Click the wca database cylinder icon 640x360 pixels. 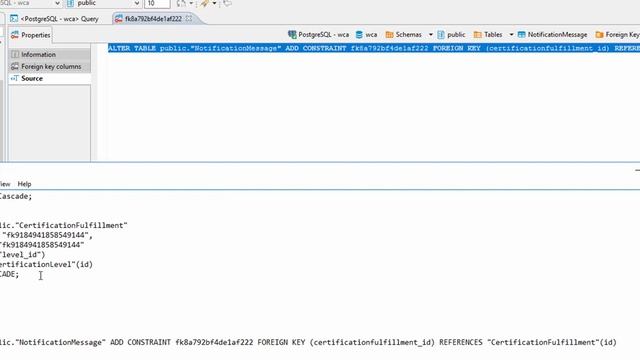359,35
